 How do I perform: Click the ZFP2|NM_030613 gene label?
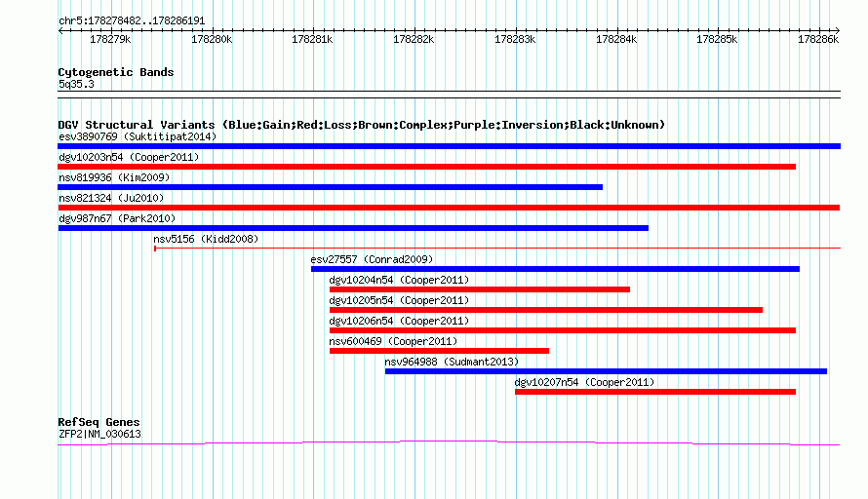click(x=99, y=435)
